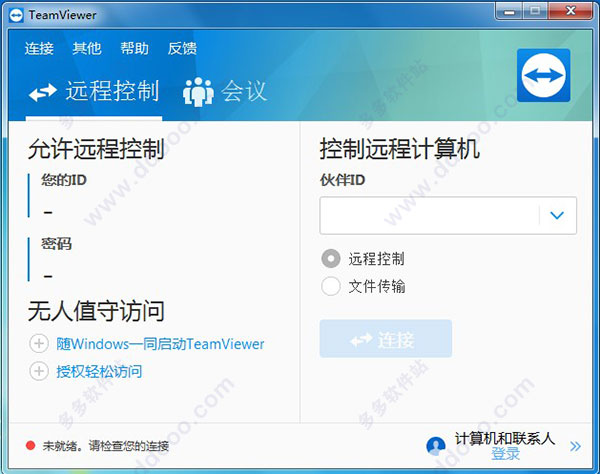Open the 其他 menu
This screenshot has width=600, height=474.
87,49
